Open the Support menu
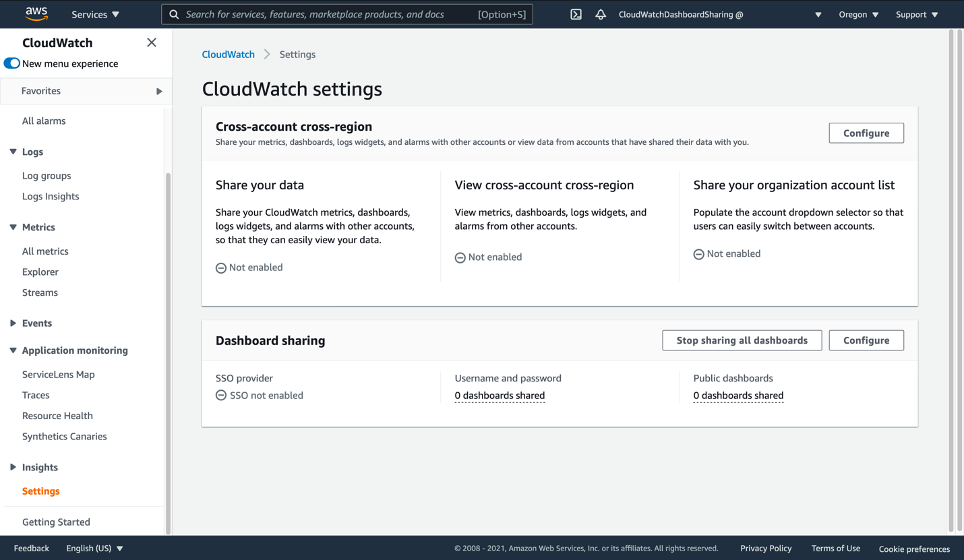964x560 pixels. pyautogui.click(x=915, y=13)
